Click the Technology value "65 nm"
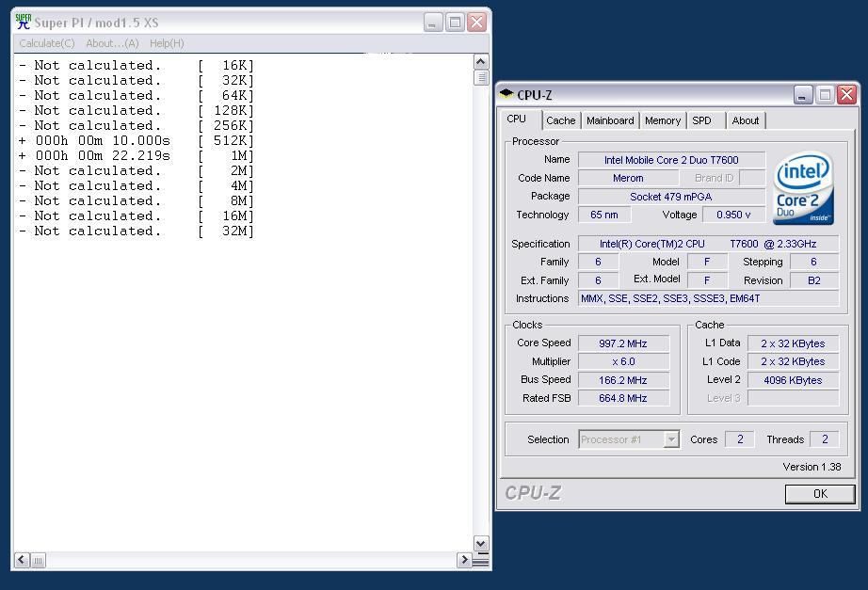 click(x=604, y=215)
